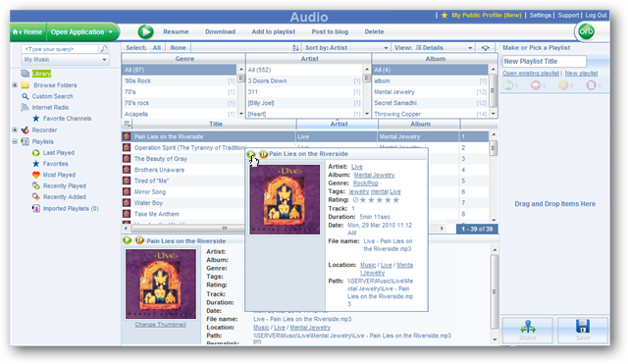Open Most Played playlist
This screenshot has height=364, width=628.
59,175
